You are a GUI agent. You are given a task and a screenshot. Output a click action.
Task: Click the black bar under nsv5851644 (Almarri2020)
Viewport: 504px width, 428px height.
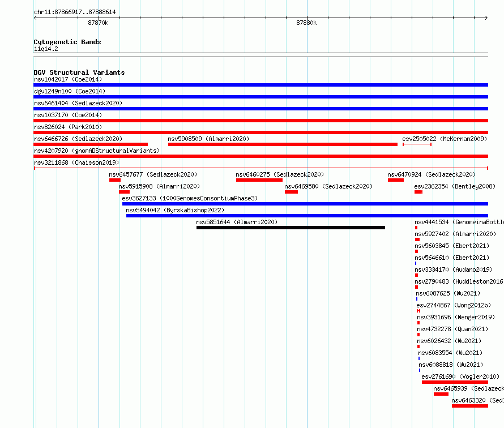click(x=291, y=228)
